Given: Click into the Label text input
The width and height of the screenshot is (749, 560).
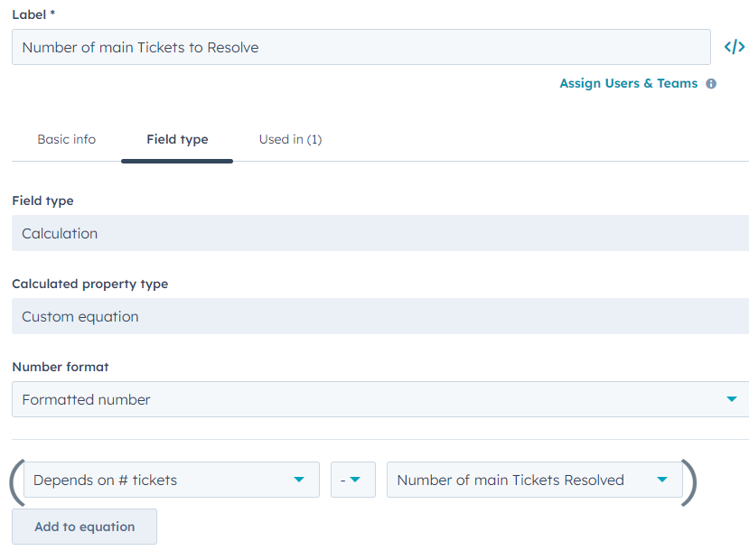Looking at the screenshot, I should pos(361,47).
